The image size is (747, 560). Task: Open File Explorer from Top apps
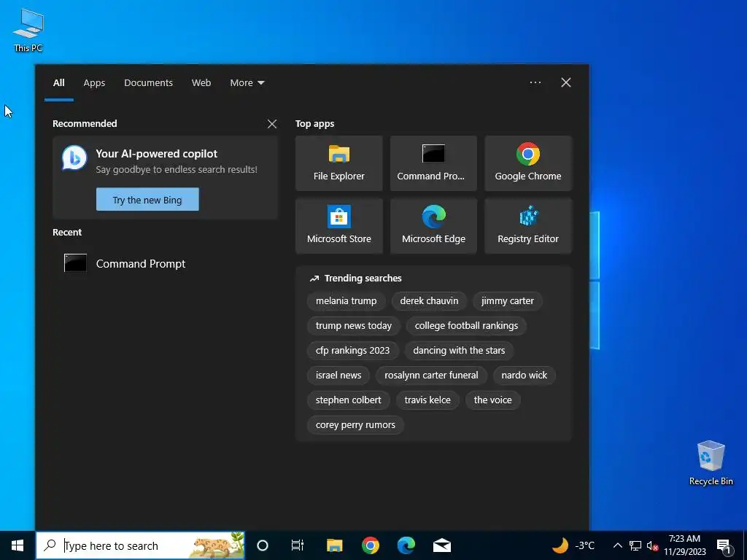(338, 163)
